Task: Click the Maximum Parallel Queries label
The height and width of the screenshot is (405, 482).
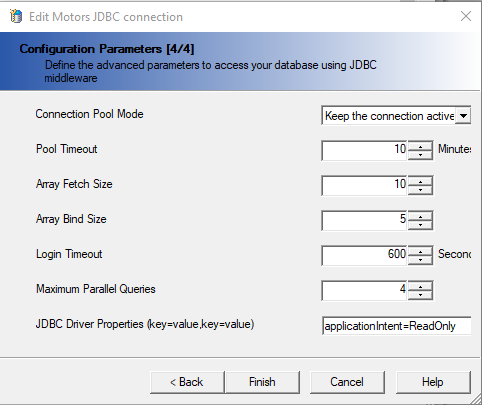Action: click(x=96, y=289)
